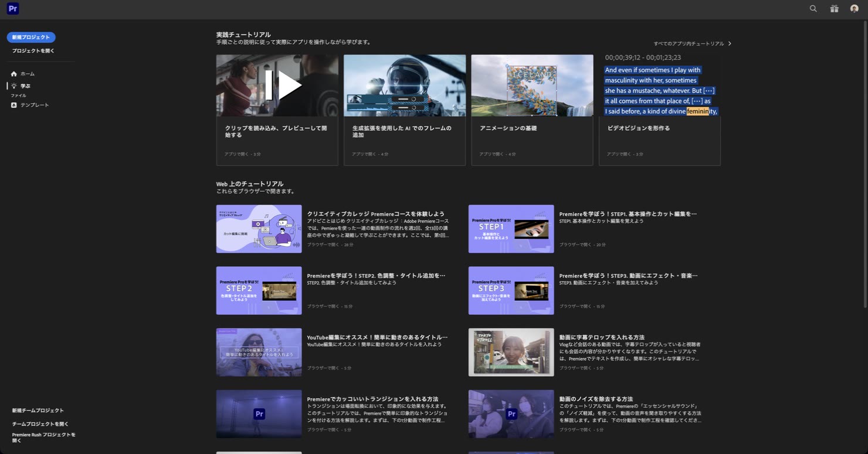Click the 実践チュートリアル section heading

point(243,35)
